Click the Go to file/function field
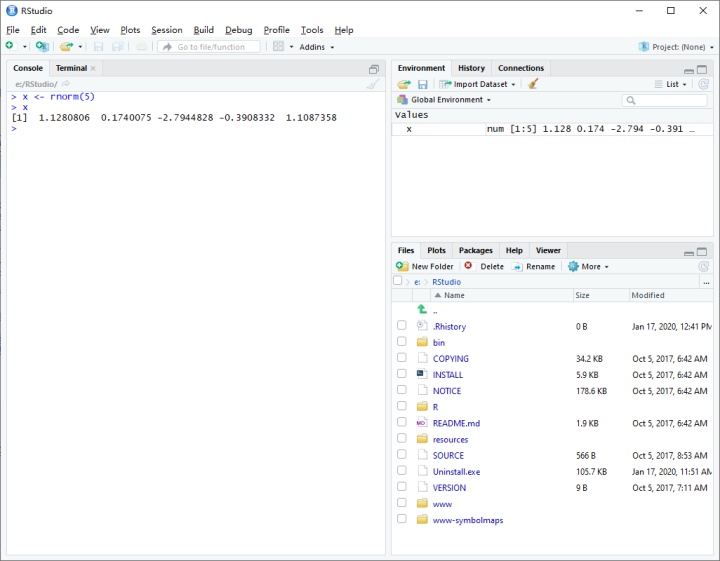This screenshot has height=561, width=720. (209, 47)
